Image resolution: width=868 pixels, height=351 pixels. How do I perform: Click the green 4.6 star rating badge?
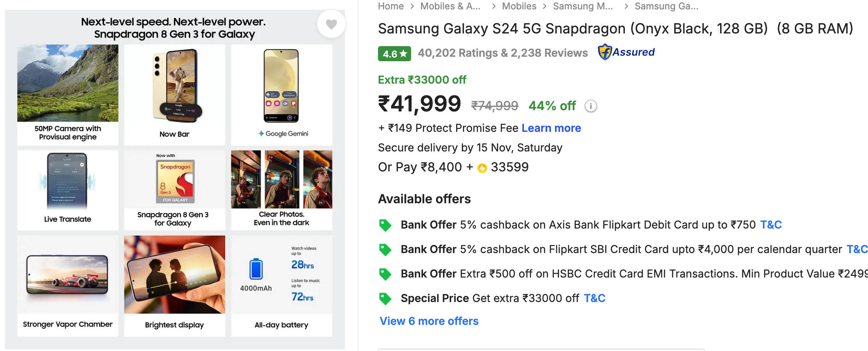click(394, 54)
